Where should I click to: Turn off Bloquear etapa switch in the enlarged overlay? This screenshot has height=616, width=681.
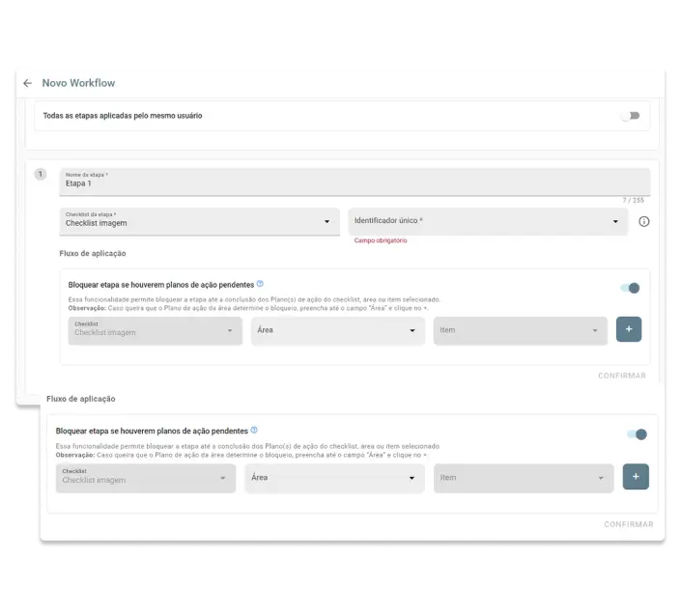(x=637, y=434)
